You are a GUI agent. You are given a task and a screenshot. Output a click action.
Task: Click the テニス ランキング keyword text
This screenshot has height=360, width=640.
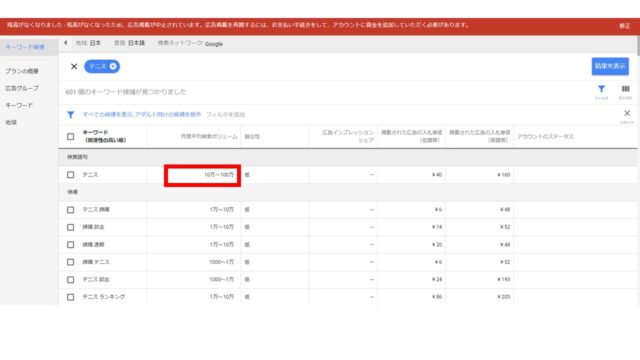click(104, 297)
